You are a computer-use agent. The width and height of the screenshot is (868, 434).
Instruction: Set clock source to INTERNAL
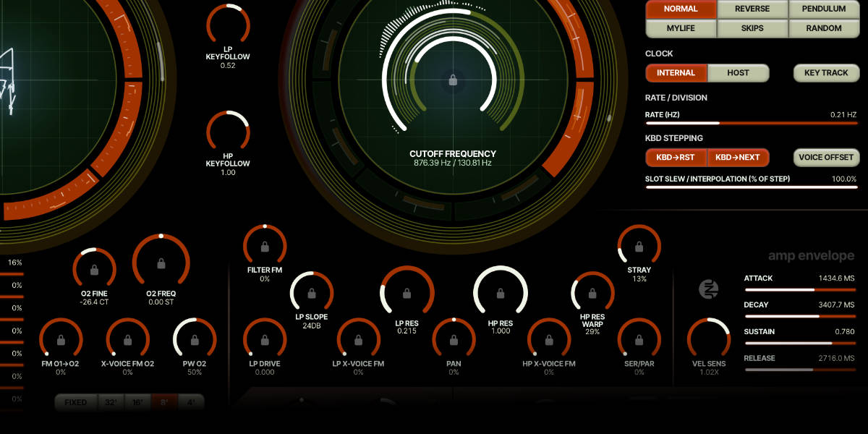676,73
